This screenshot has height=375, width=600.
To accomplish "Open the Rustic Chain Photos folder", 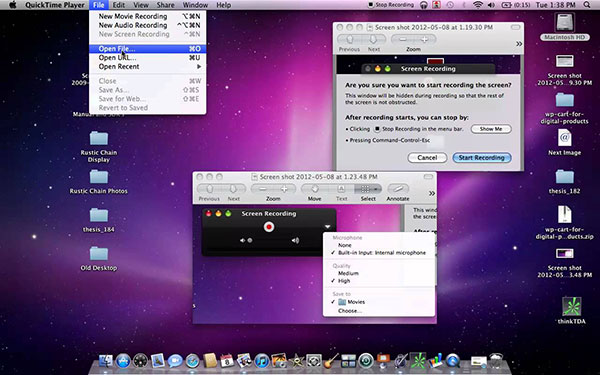I will point(99,182).
